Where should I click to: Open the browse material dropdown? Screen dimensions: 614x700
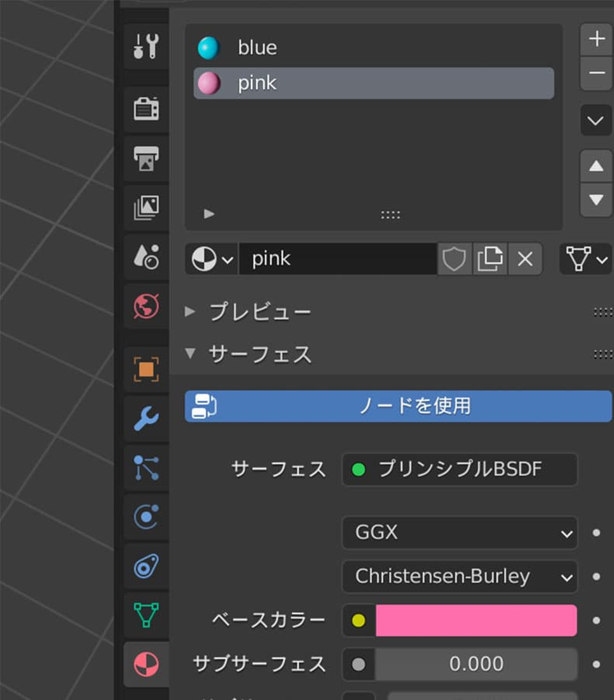(x=211, y=259)
